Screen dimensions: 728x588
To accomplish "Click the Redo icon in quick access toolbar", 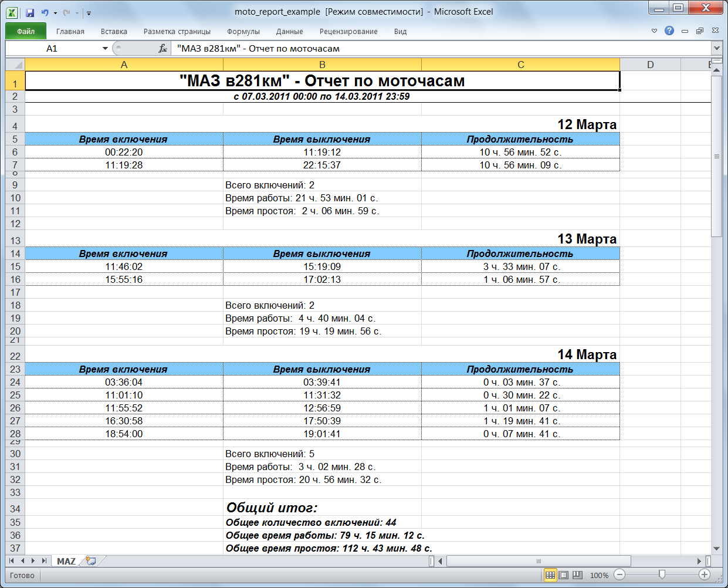I will [66, 12].
